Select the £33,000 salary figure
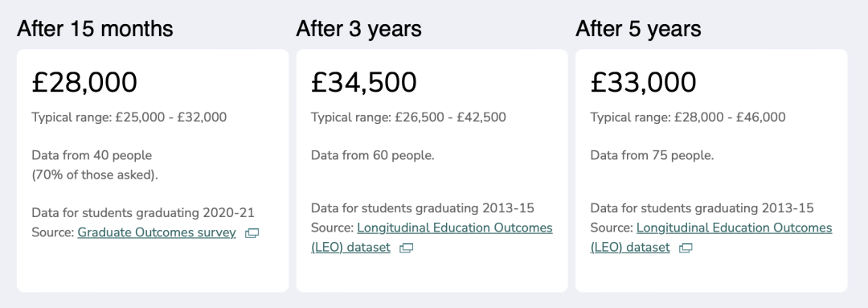Screen dimensions: 868x308 coord(643,82)
